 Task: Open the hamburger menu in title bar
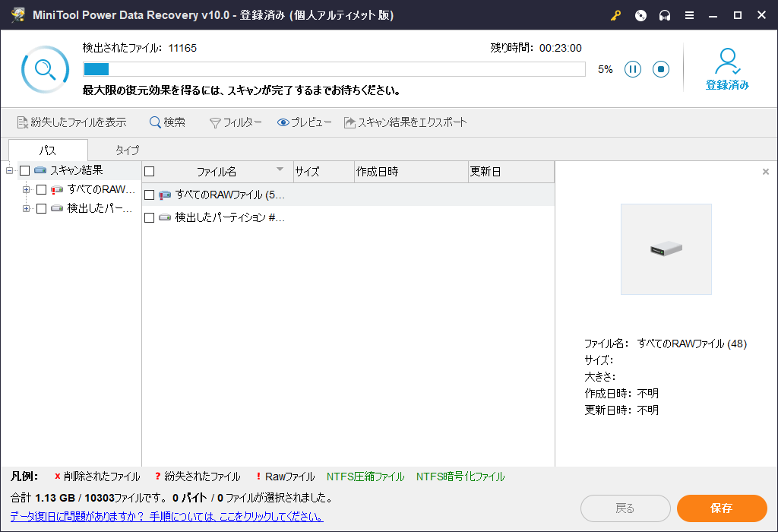tap(689, 15)
